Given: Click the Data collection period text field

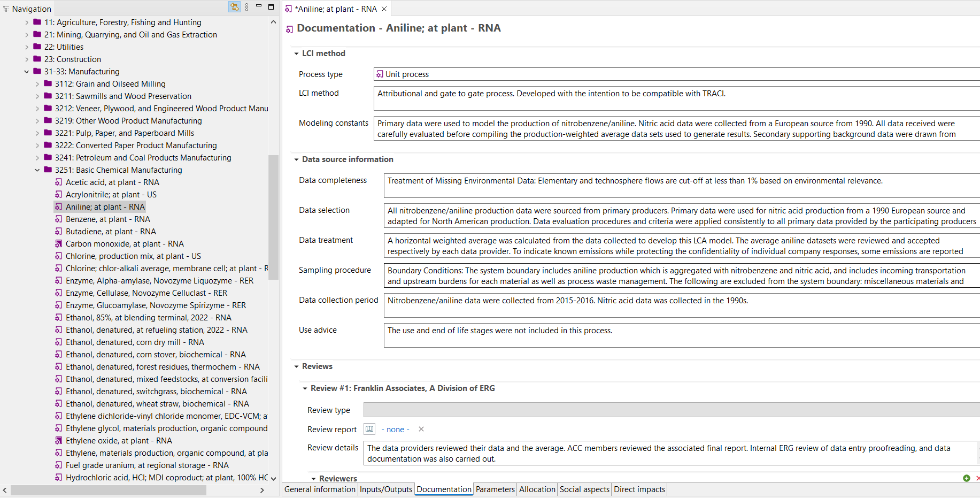Looking at the screenshot, I should point(679,305).
